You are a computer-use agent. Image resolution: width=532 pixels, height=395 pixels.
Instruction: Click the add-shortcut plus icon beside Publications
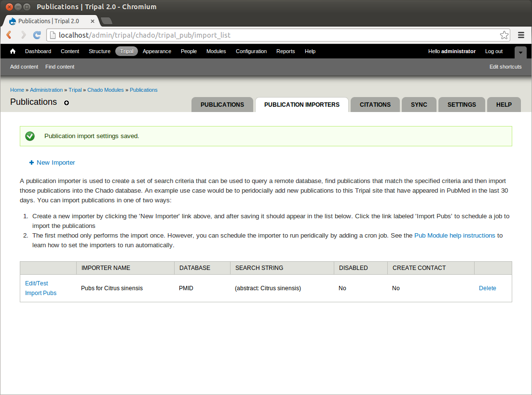[x=67, y=103]
